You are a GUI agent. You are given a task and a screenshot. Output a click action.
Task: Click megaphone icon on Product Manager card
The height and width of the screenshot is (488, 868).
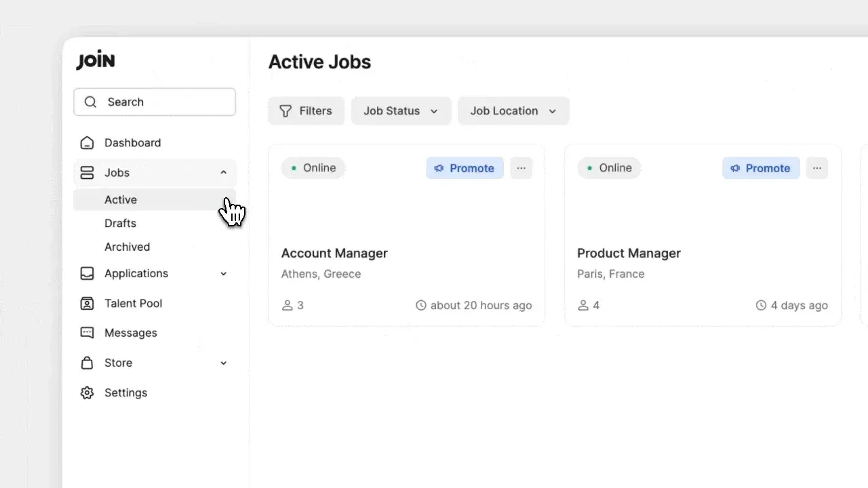(735, 168)
